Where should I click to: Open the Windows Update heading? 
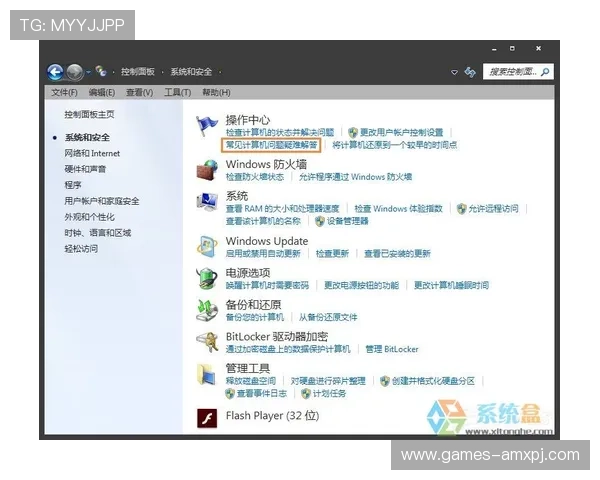coord(267,241)
